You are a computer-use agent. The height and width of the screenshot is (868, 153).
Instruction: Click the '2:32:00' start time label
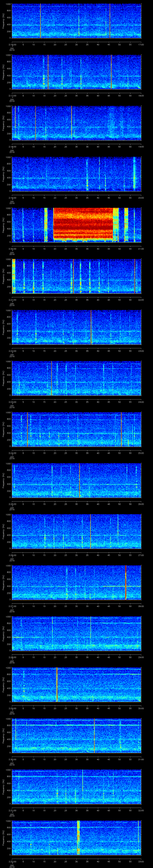(12, 862)
